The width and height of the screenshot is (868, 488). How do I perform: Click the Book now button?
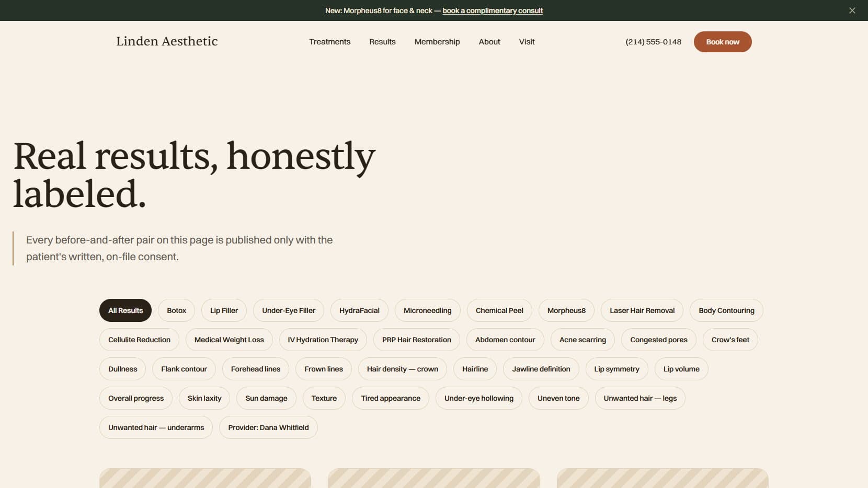pyautogui.click(x=723, y=42)
